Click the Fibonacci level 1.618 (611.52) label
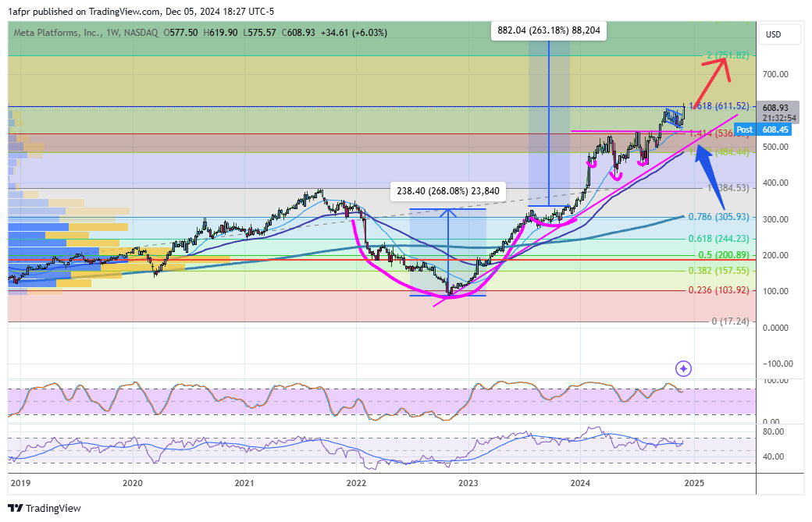812x522 pixels. [x=719, y=106]
